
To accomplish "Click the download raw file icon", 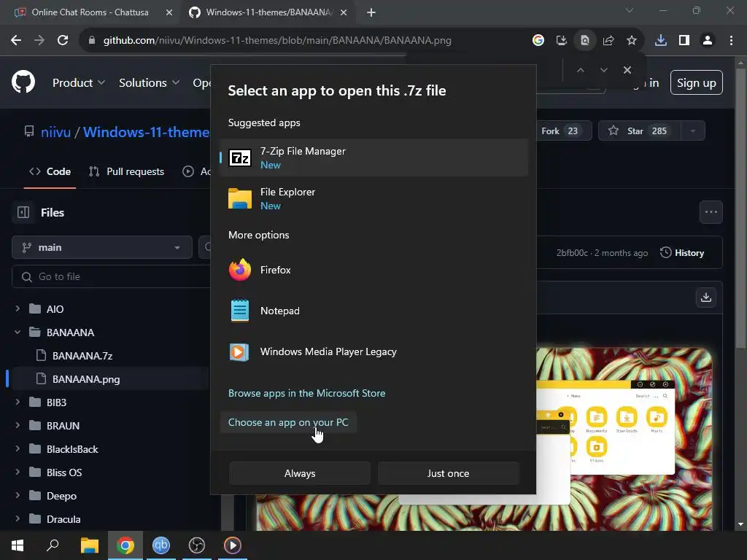I will [706, 297].
